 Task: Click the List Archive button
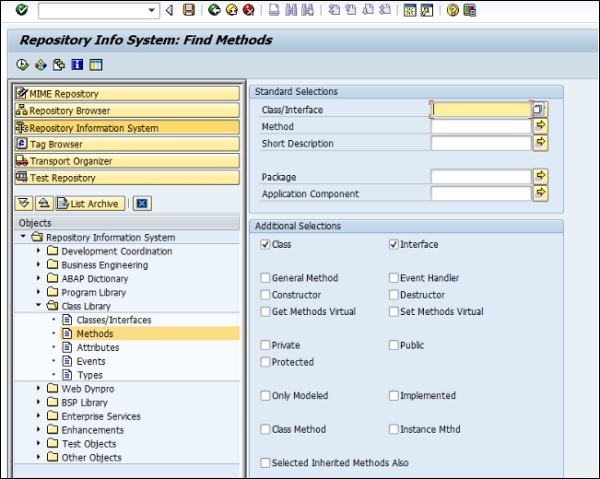click(90, 203)
